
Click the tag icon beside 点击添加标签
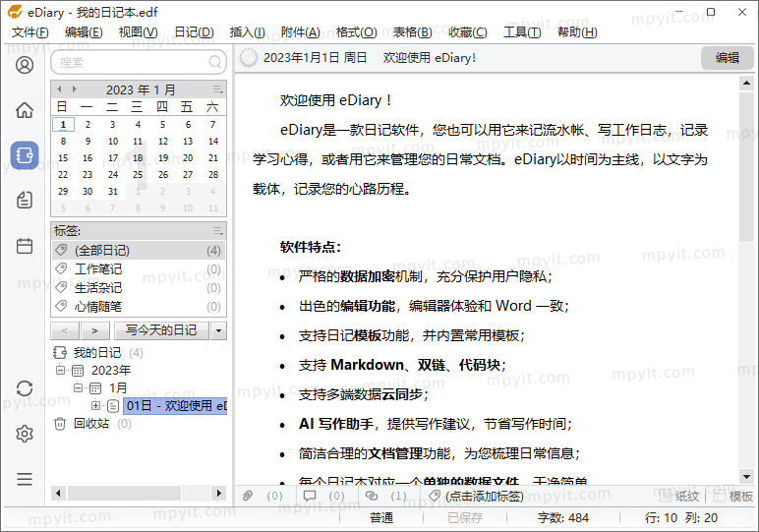click(435, 496)
